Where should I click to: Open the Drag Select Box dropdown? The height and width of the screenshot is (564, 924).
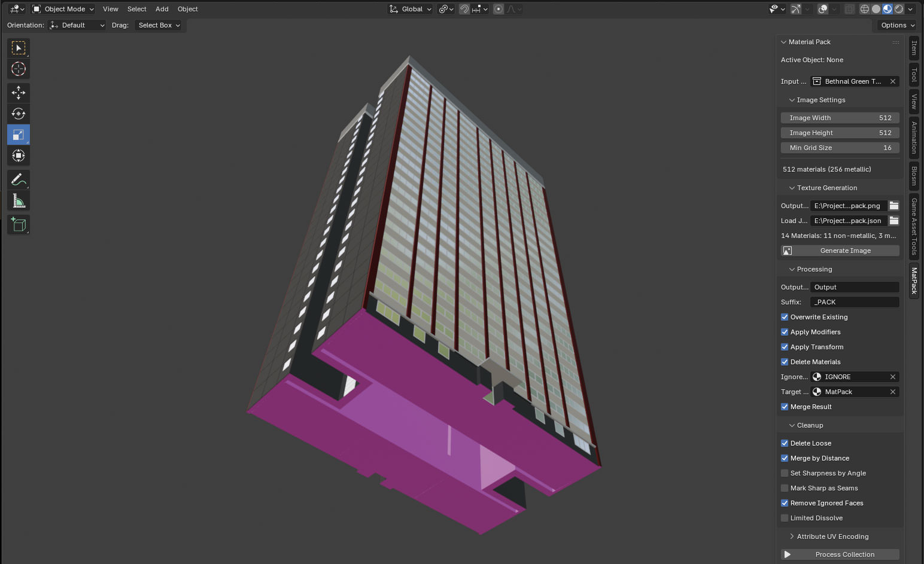coord(159,25)
